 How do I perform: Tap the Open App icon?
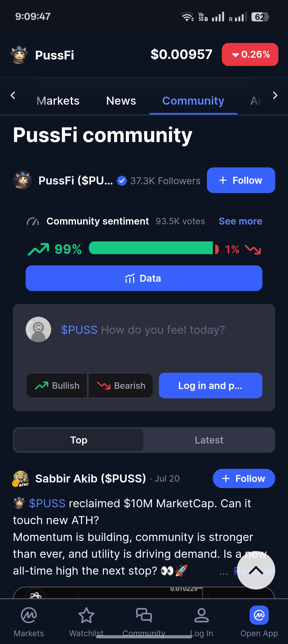(259, 615)
